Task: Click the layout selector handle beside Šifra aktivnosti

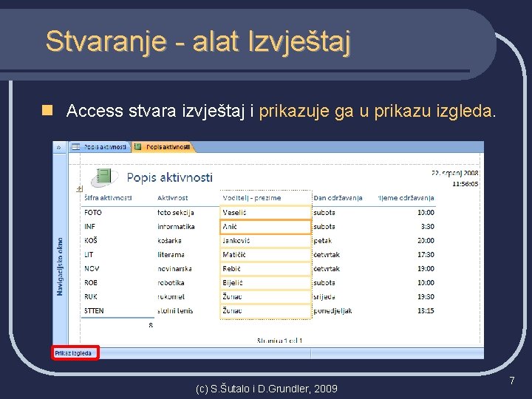Action: (x=79, y=188)
